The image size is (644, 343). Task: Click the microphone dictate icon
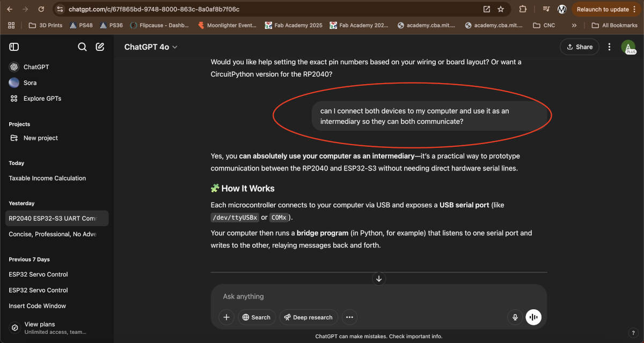pyautogui.click(x=515, y=317)
